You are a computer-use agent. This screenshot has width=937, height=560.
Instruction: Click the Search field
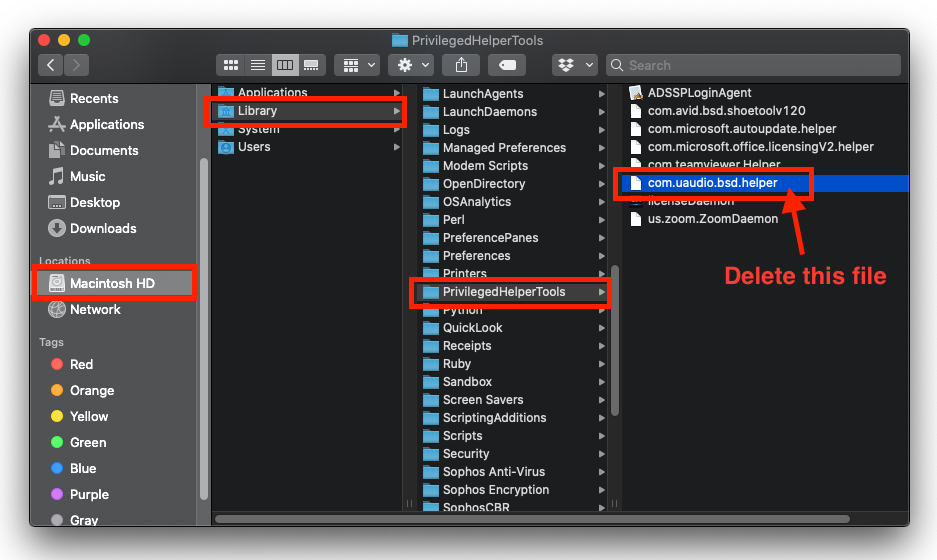[x=755, y=65]
